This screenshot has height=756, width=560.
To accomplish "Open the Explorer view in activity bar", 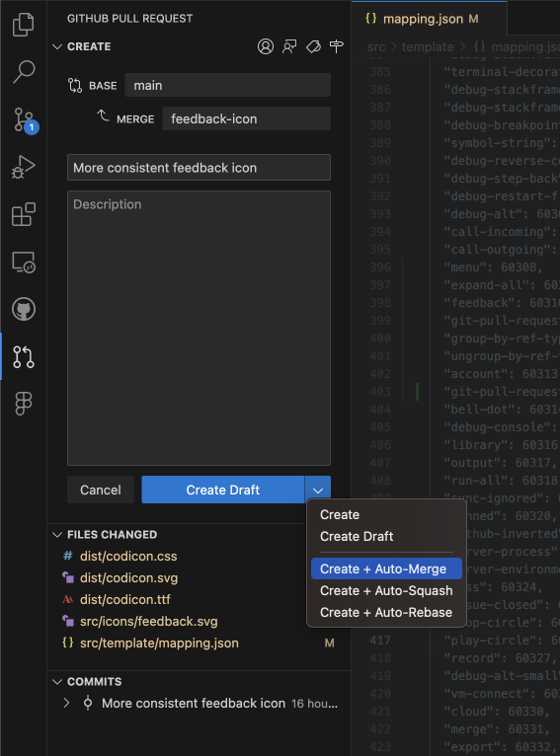I will tap(23, 24).
